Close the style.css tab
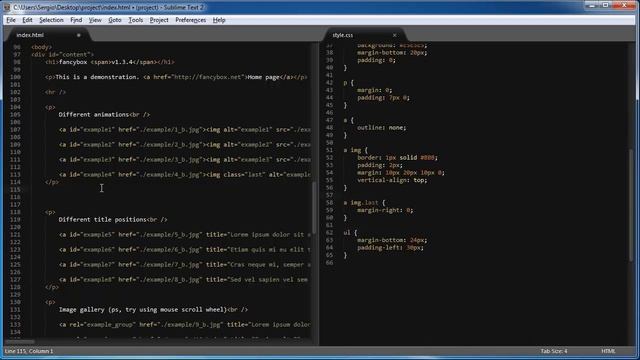Image resolution: width=640 pixels, height=360 pixels. click(394, 35)
